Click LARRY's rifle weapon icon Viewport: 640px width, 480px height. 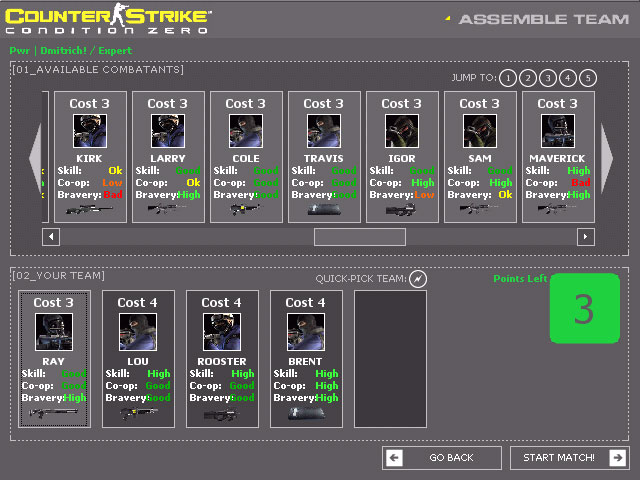167,209
